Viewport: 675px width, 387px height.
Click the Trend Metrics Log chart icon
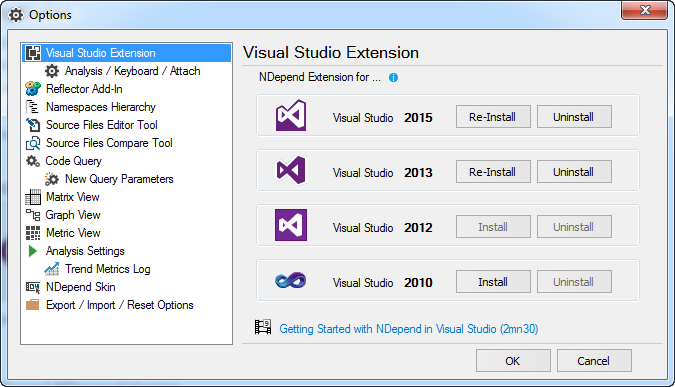point(52,269)
